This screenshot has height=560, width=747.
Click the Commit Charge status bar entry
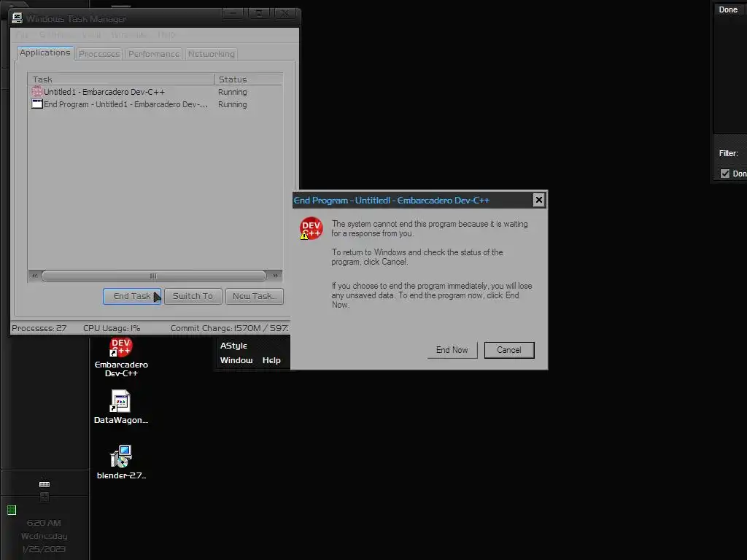(229, 328)
